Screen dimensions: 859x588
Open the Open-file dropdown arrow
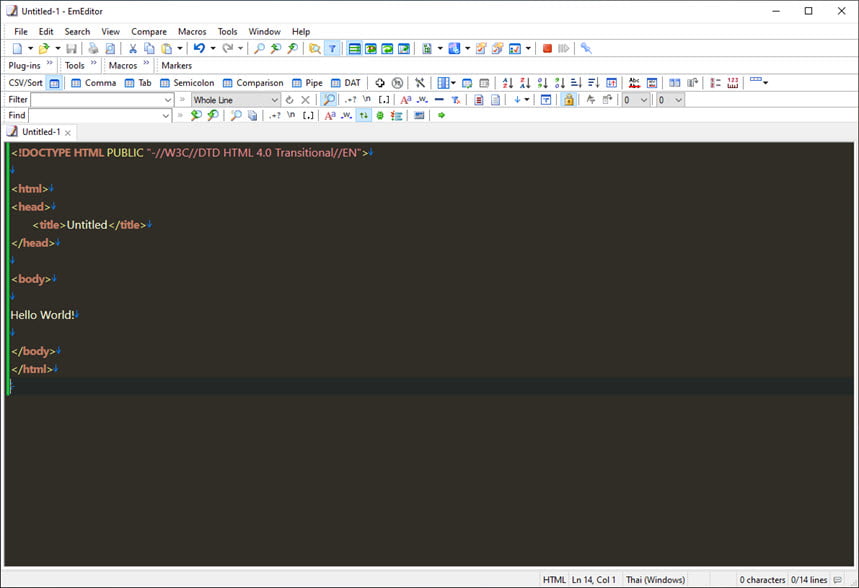pos(58,48)
